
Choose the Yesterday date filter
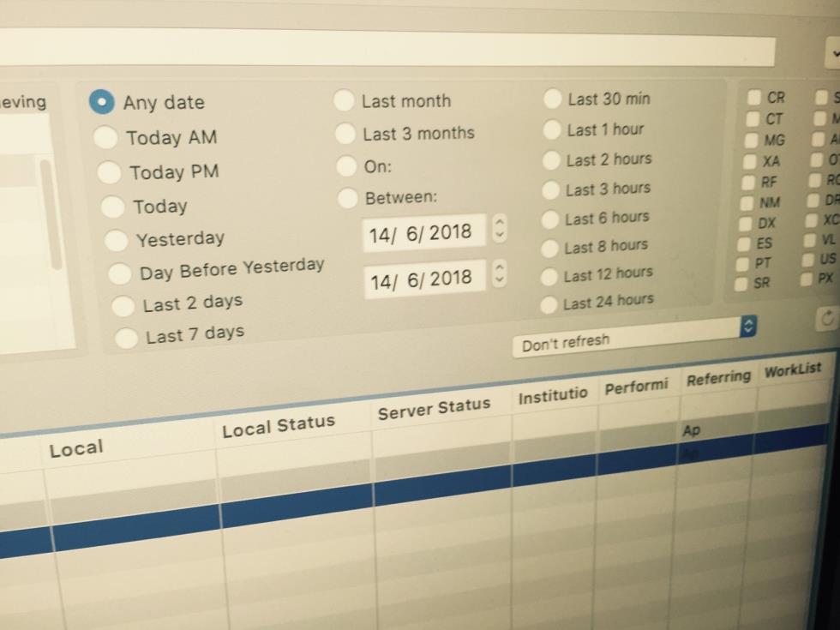click(x=118, y=241)
